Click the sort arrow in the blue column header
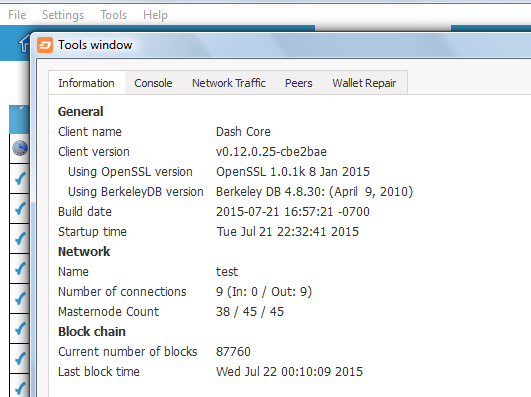This screenshot has width=531, height=397. click(20, 108)
